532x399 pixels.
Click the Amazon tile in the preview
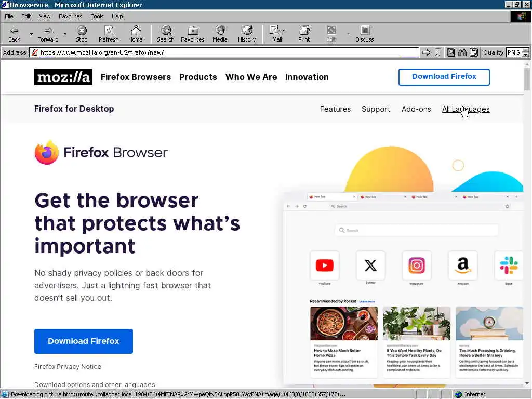pyautogui.click(x=463, y=265)
